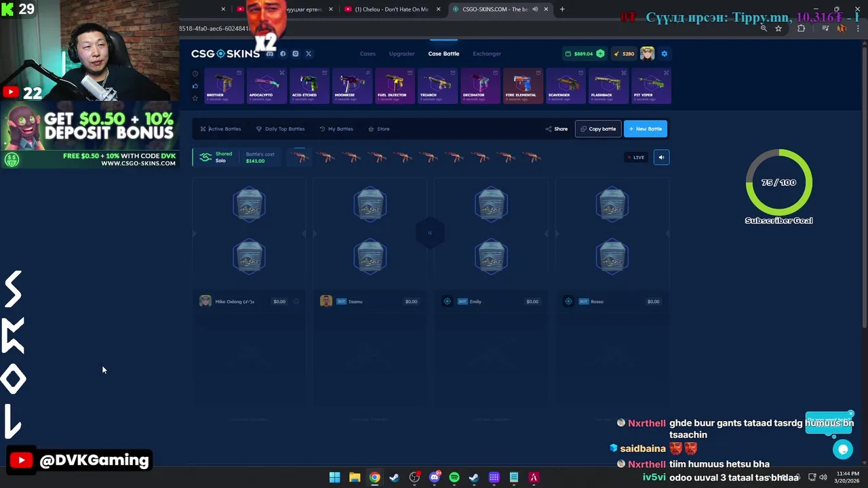Screen dimensions: 868x488
Task: Toggle the battle sound speaker button
Action: point(661,157)
